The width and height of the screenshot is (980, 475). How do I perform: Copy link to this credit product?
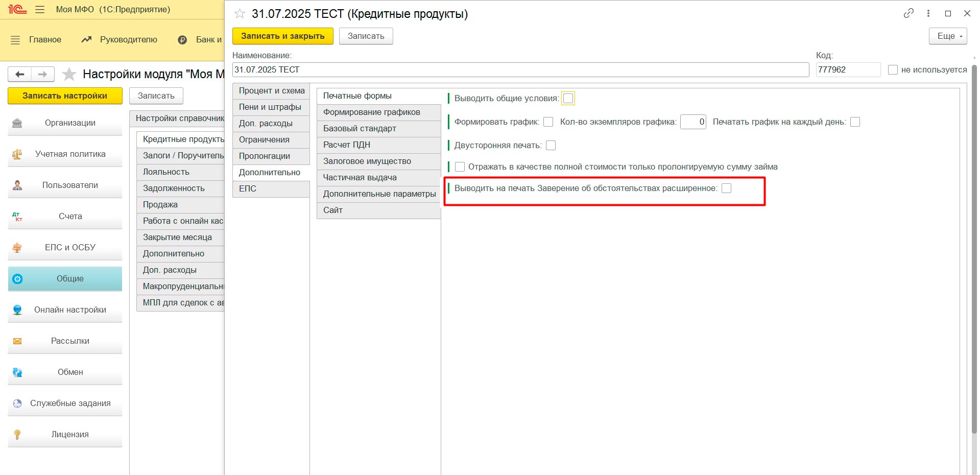point(909,13)
